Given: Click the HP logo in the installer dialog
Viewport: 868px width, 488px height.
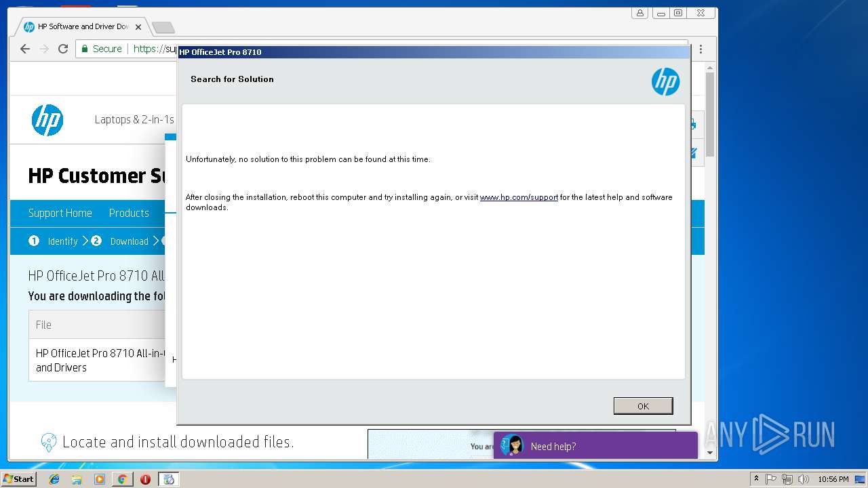Looking at the screenshot, I should (665, 82).
